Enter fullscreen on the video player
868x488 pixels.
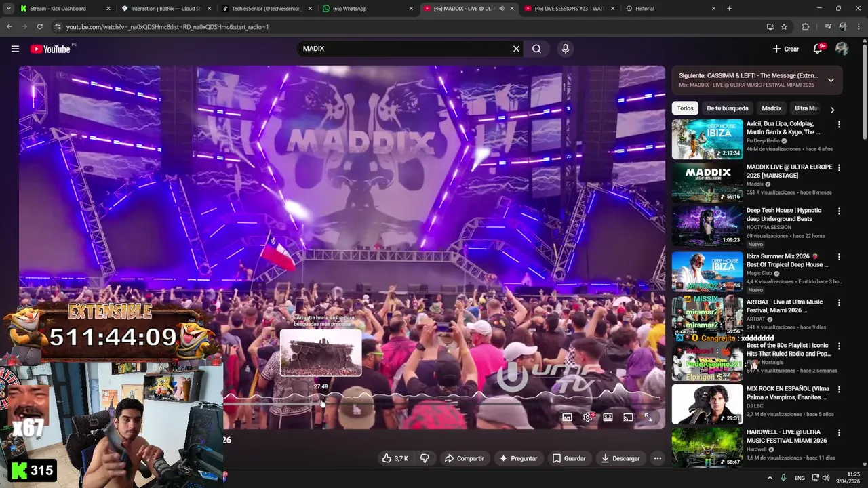pos(648,418)
